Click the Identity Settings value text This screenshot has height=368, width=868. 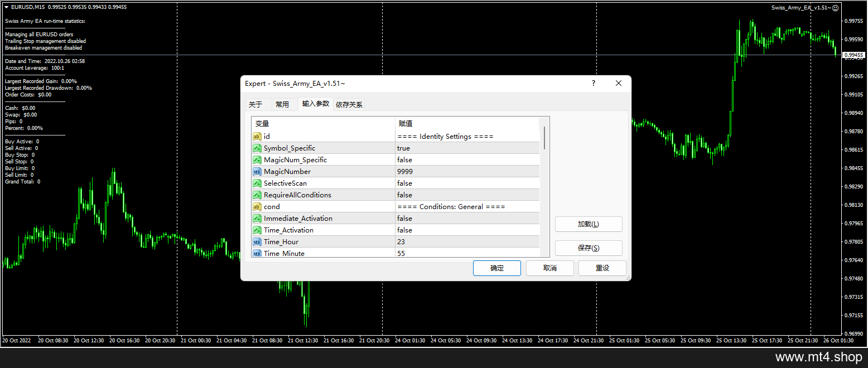[x=445, y=137]
